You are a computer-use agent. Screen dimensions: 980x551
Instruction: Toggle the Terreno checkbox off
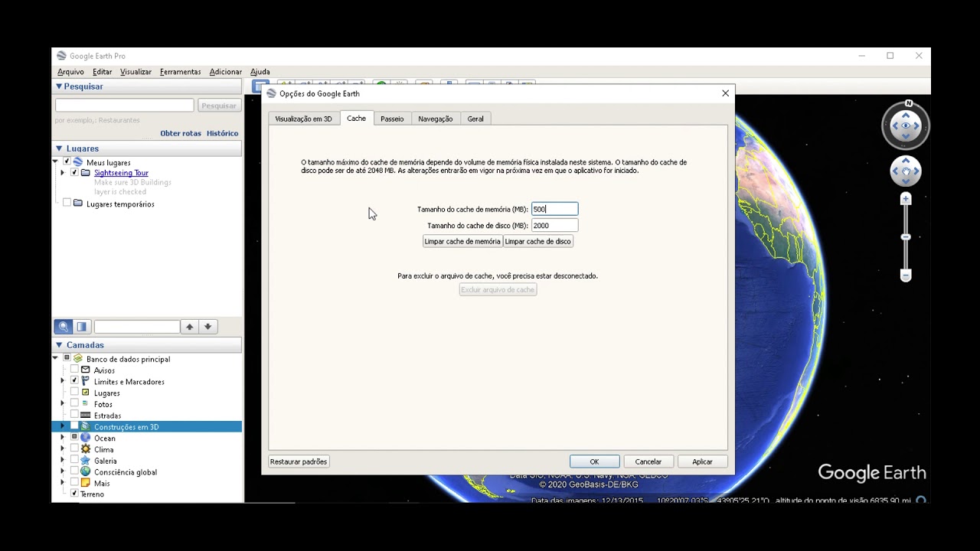(x=74, y=494)
